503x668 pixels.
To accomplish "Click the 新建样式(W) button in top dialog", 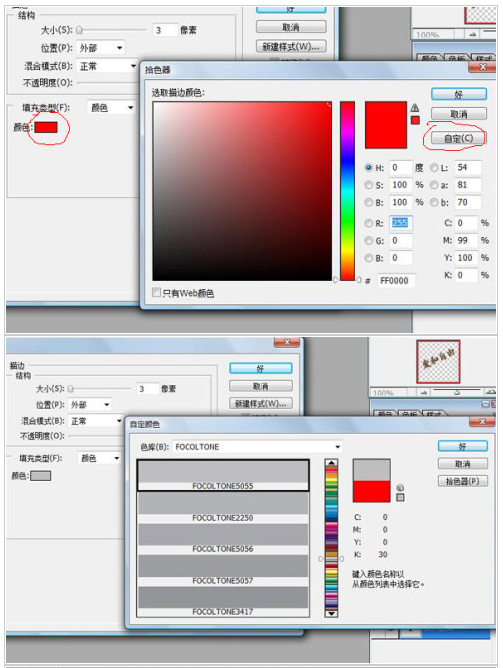I will (291, 46).
